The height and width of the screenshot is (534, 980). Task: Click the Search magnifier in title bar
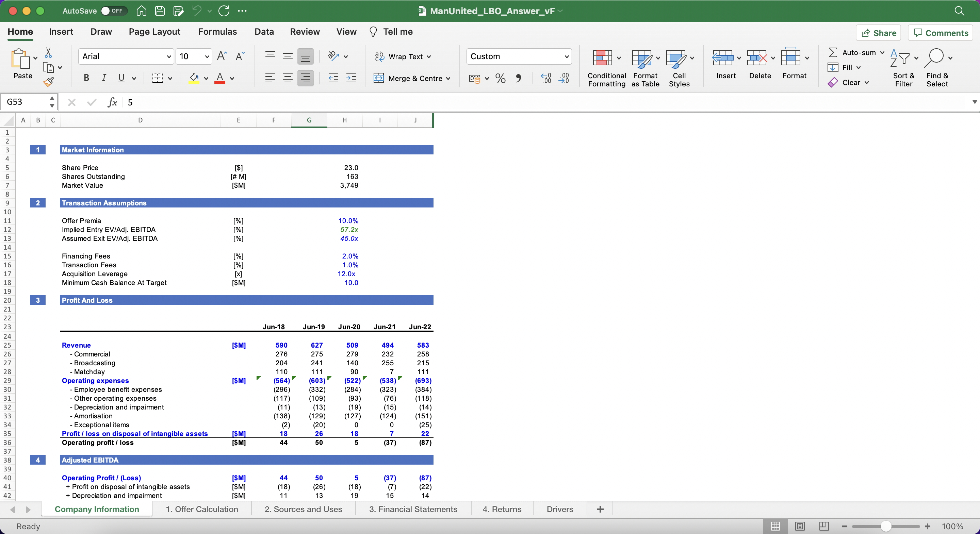[x=959, y=11]
